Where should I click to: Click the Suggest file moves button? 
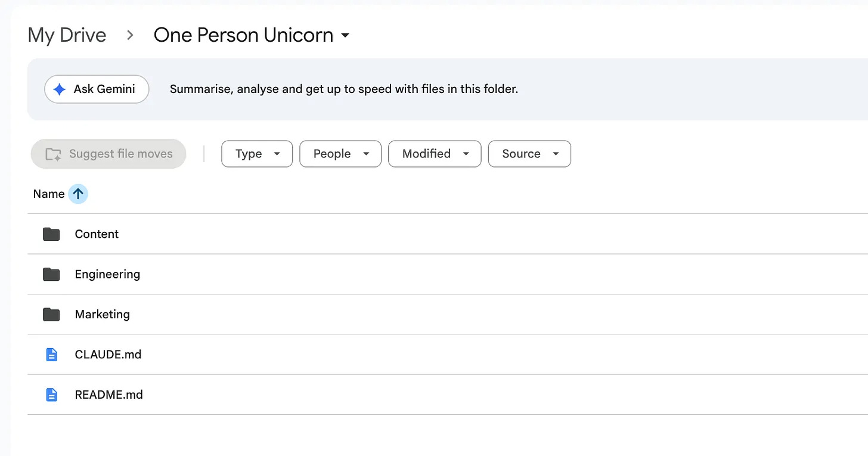108,154
